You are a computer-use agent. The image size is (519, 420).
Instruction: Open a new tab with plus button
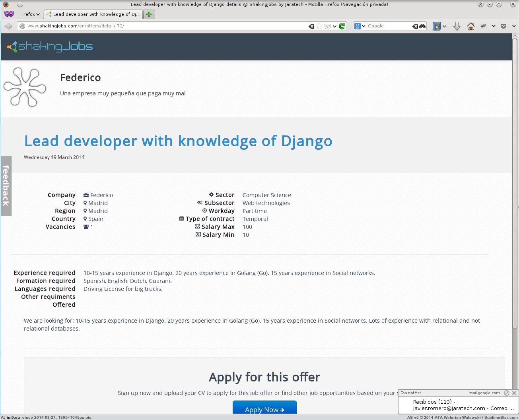pyautogui.click(x=149, y=14)
